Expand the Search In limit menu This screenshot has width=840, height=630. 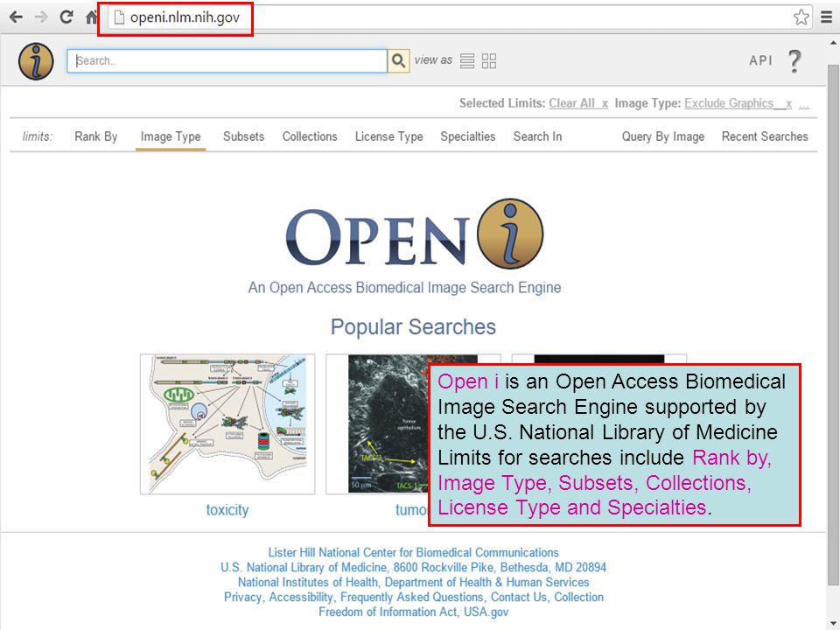point(537,136)
